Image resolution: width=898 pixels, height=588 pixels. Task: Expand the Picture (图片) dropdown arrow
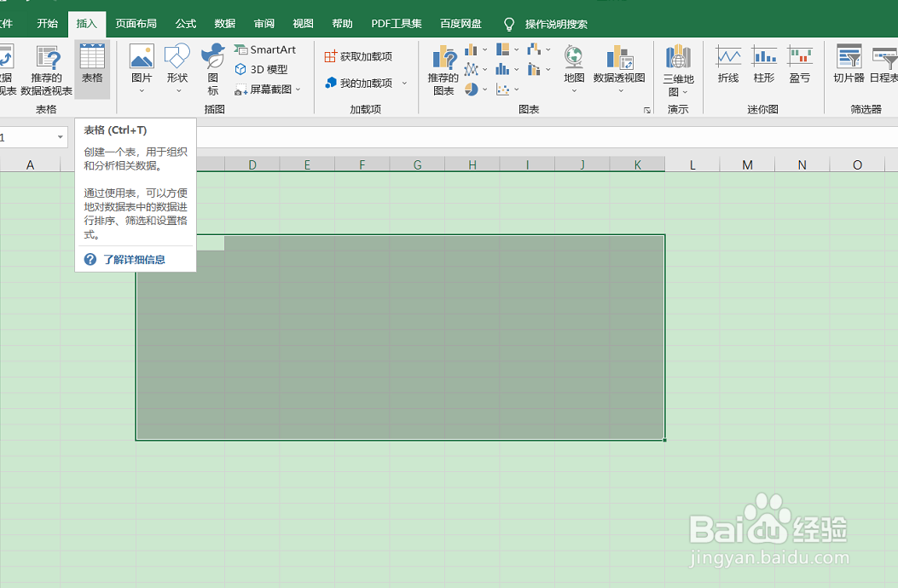pos(142,90)
